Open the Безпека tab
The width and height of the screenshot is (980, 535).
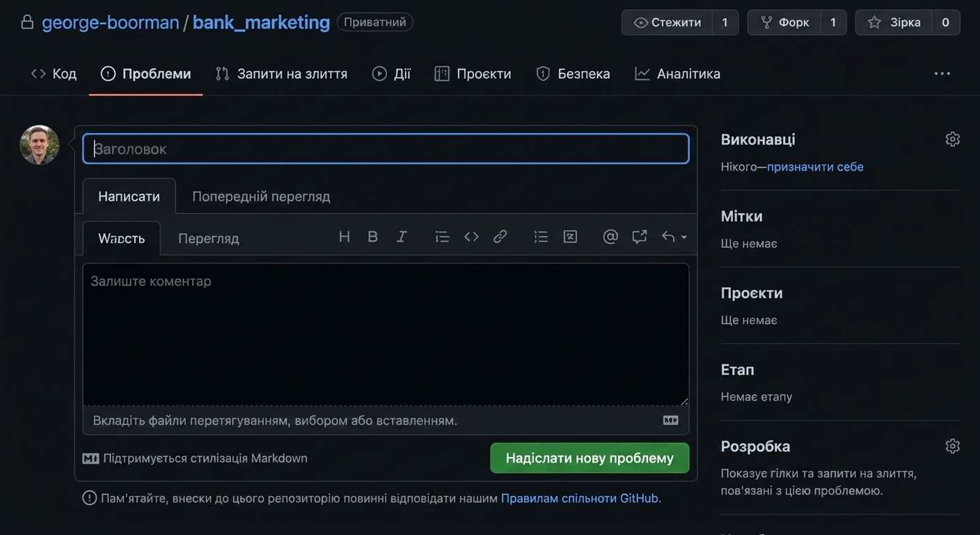point(573,73)
